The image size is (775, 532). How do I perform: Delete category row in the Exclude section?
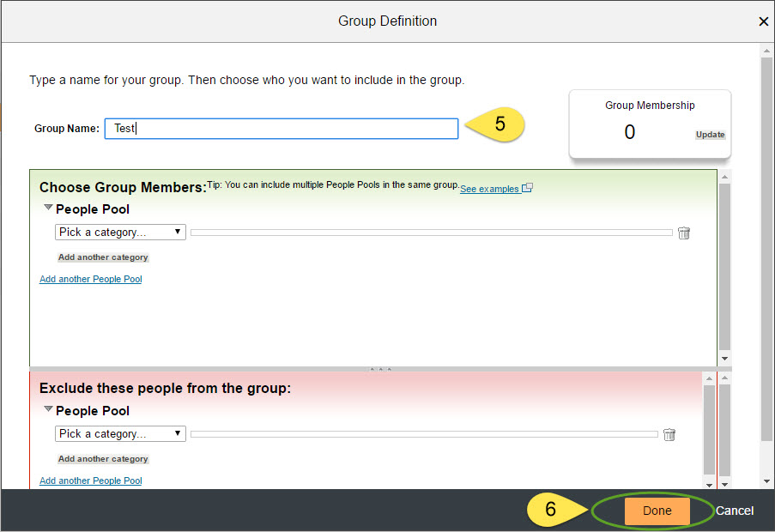[x=669, y=434]
